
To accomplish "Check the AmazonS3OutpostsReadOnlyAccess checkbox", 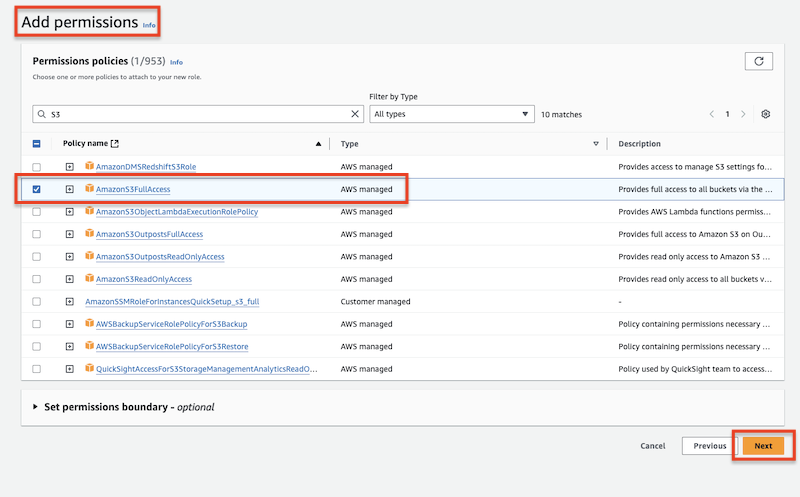I will click(x=36, y=257).
